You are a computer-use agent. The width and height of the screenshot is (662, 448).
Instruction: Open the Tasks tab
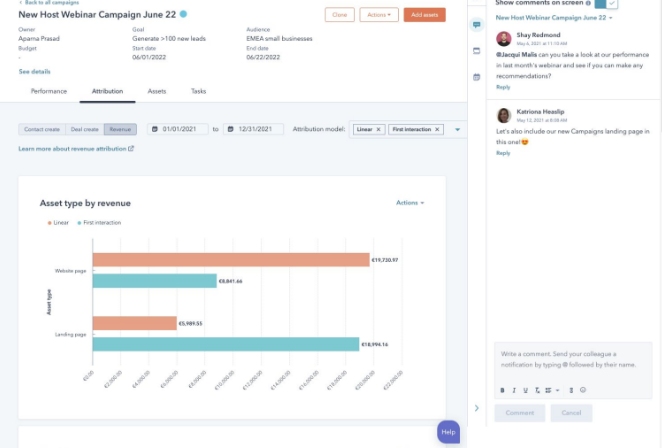[x=198, y=91]
